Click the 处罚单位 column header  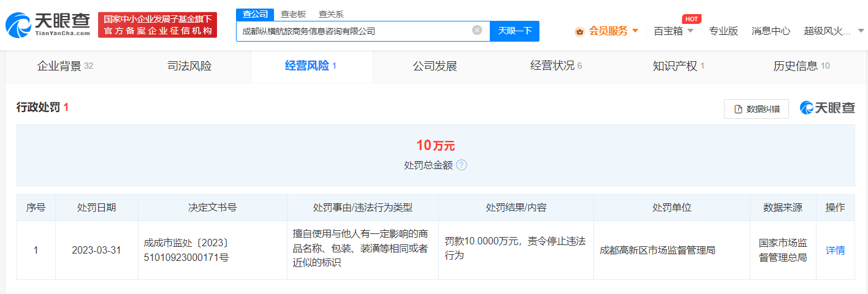tap(672, 208)
